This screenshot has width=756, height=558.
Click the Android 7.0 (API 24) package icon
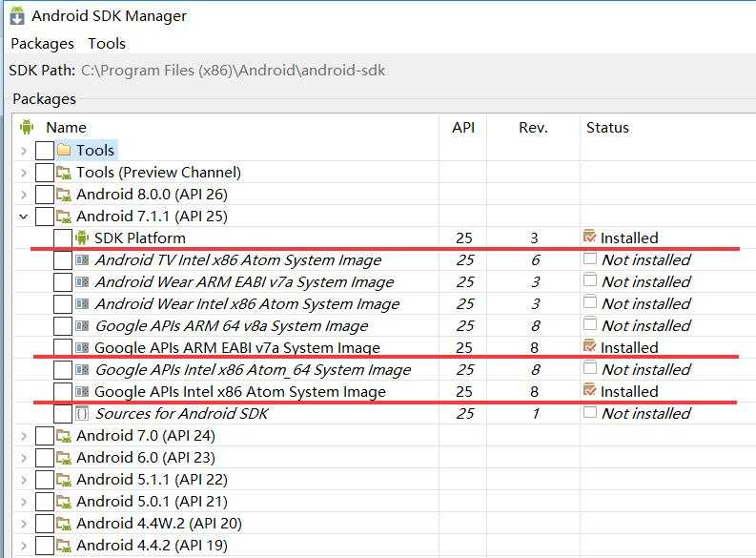click(64, 436)
